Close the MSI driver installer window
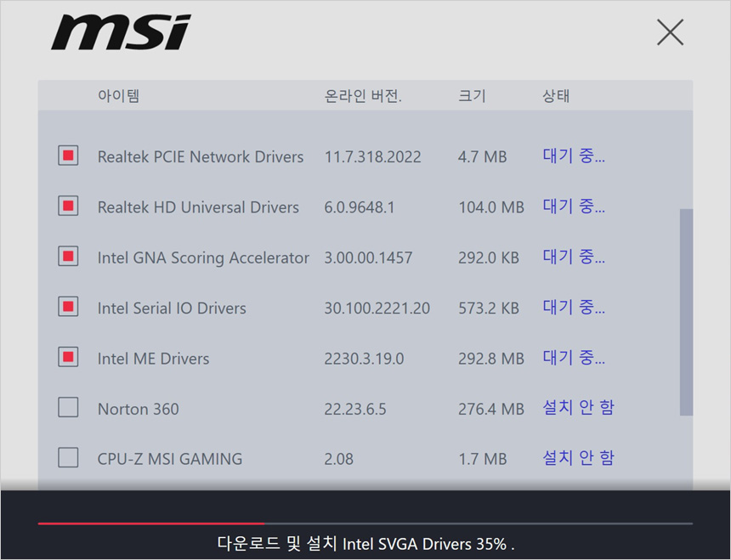 click(x=670, y=32)
